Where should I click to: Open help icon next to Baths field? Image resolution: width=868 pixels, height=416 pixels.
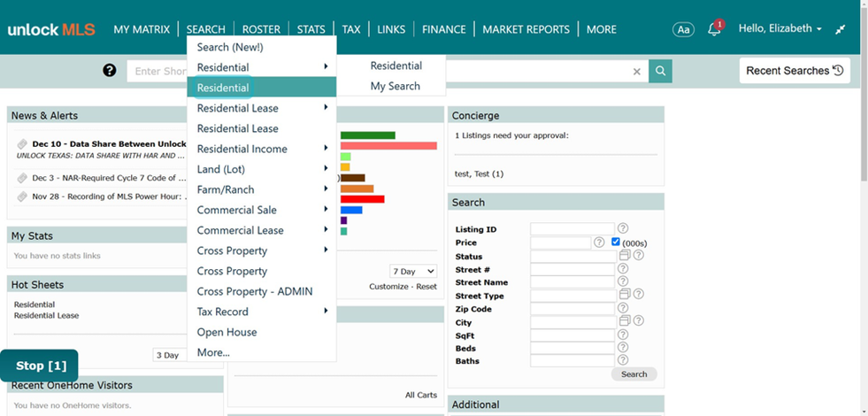pos(623,360)
